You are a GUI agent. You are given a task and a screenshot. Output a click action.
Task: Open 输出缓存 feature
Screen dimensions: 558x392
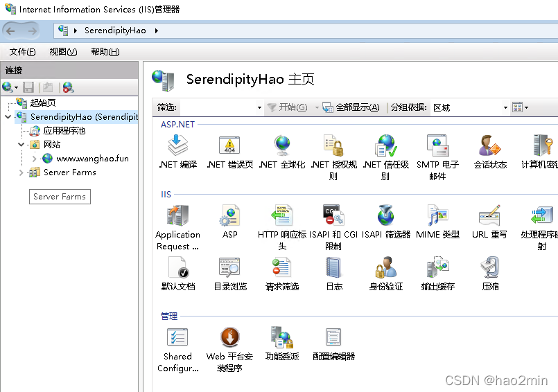pos(437,274)
